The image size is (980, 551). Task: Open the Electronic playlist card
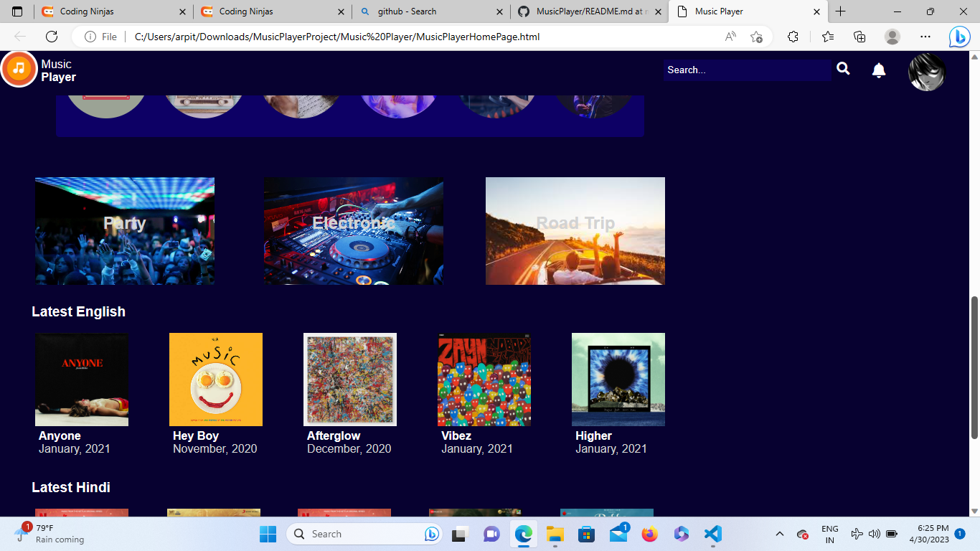pos(353,231)
